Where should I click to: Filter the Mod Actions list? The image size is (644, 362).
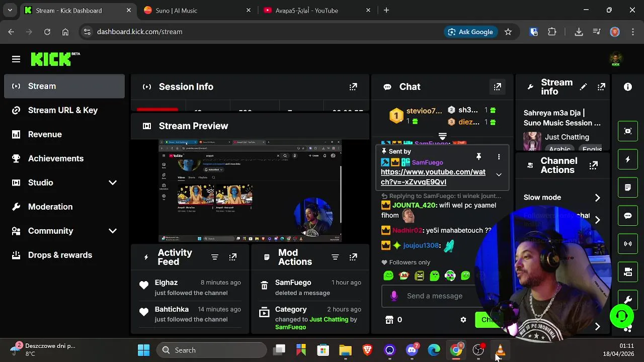click(335, 257)
